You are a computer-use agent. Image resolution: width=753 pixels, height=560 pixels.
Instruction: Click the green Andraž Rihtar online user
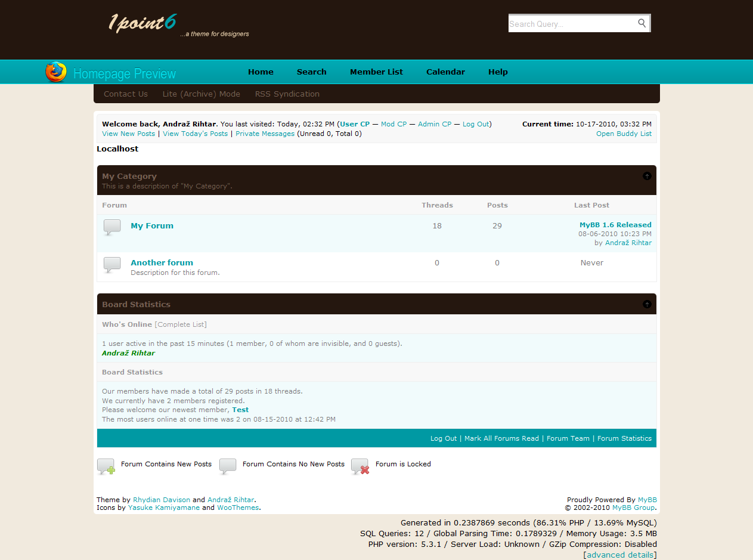(128, 353)
